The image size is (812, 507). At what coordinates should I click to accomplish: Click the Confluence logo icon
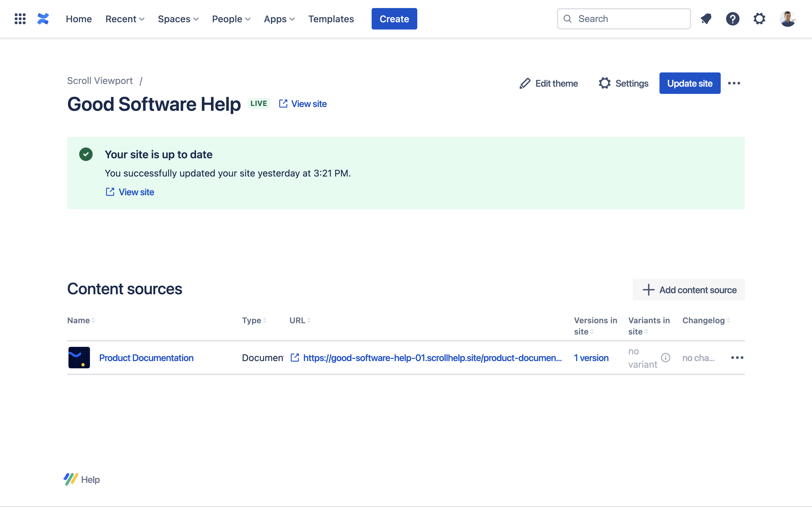[x=43, y=19]
